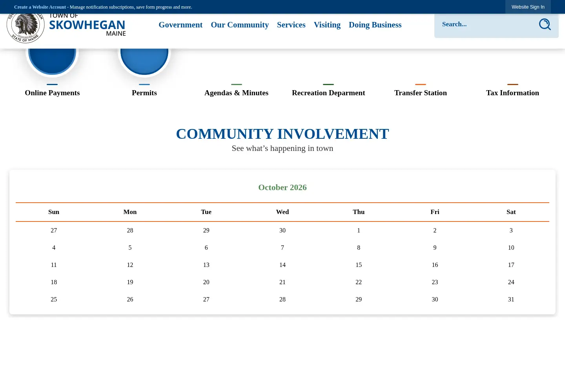Select October 12 on the calendar
The image size is (565, 392).
tap(130, 265)
